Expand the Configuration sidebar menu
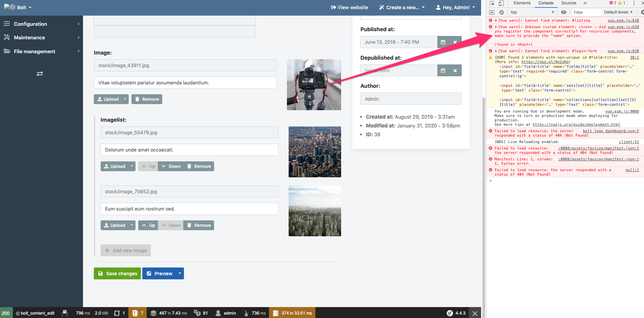This screenshot has width=644, height=318. click(x=41, y=24)
